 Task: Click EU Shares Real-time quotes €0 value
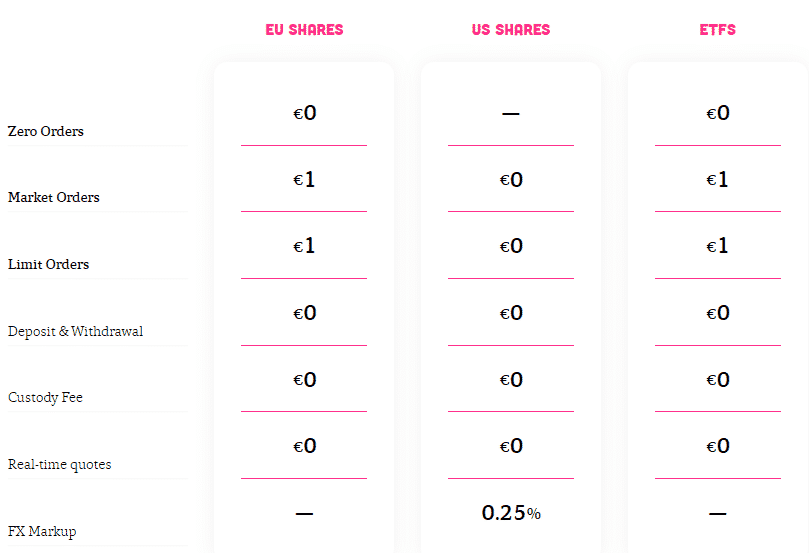304,446
